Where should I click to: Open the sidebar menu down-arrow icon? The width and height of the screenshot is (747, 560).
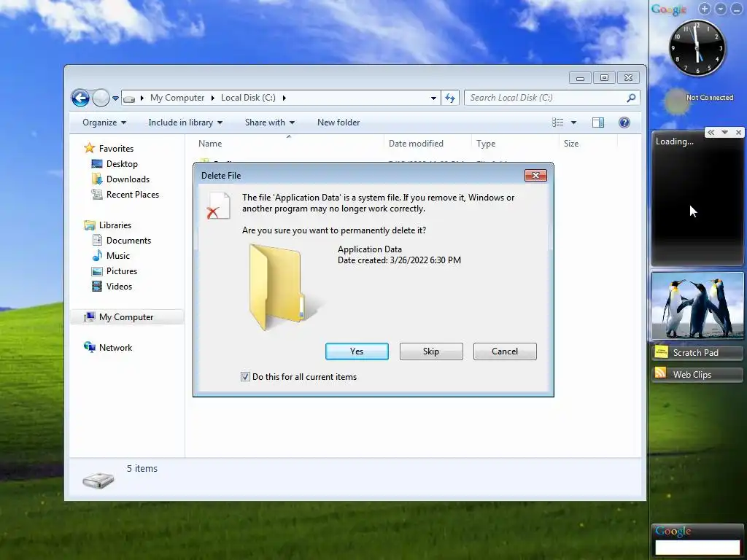[x=721, y=9]
